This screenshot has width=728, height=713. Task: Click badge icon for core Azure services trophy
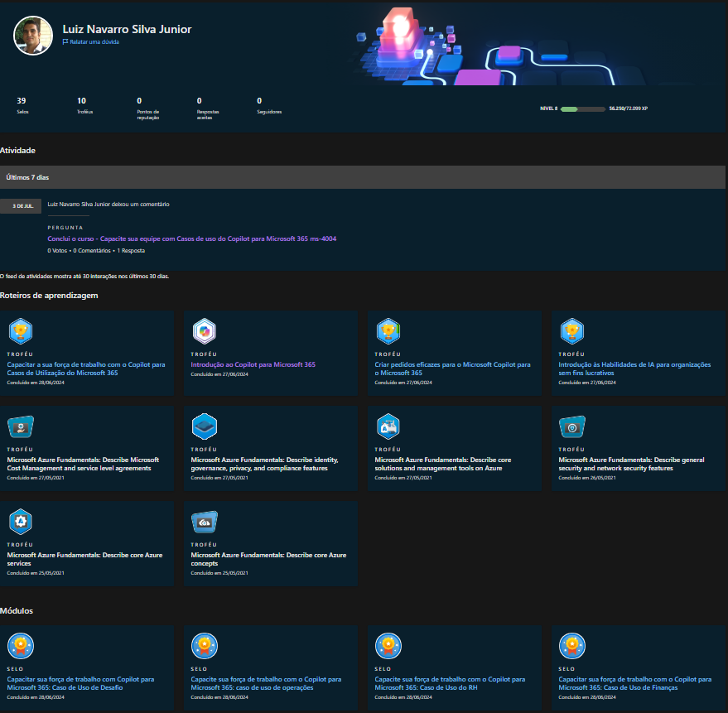click(21, 522)
